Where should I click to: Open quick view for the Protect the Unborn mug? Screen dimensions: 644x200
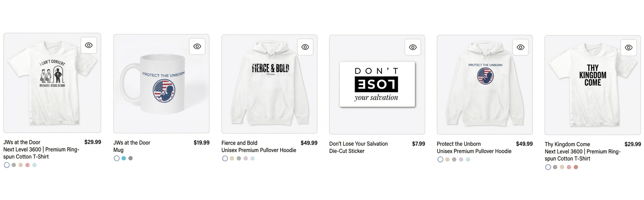pyautogui.click(x=197, y=46)
